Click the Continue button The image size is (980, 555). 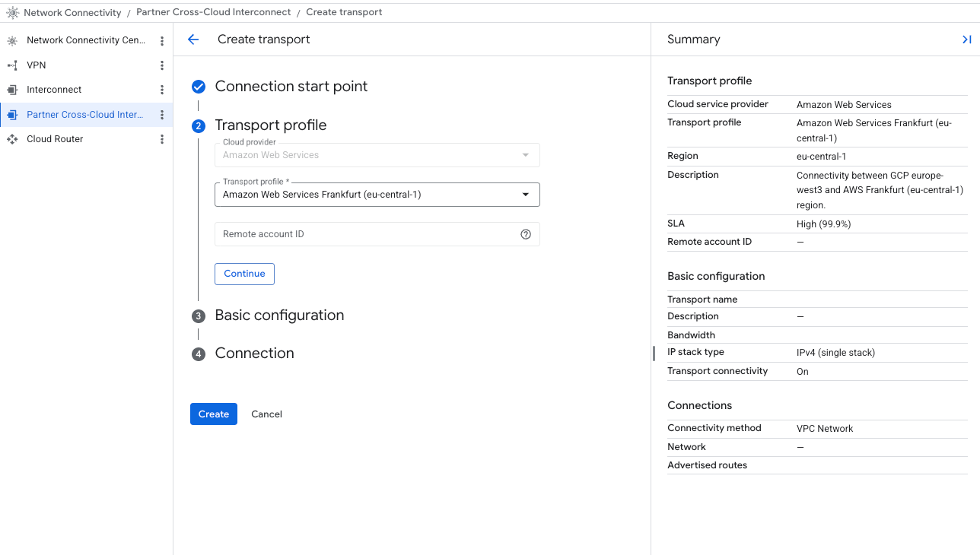pos(244,274)
